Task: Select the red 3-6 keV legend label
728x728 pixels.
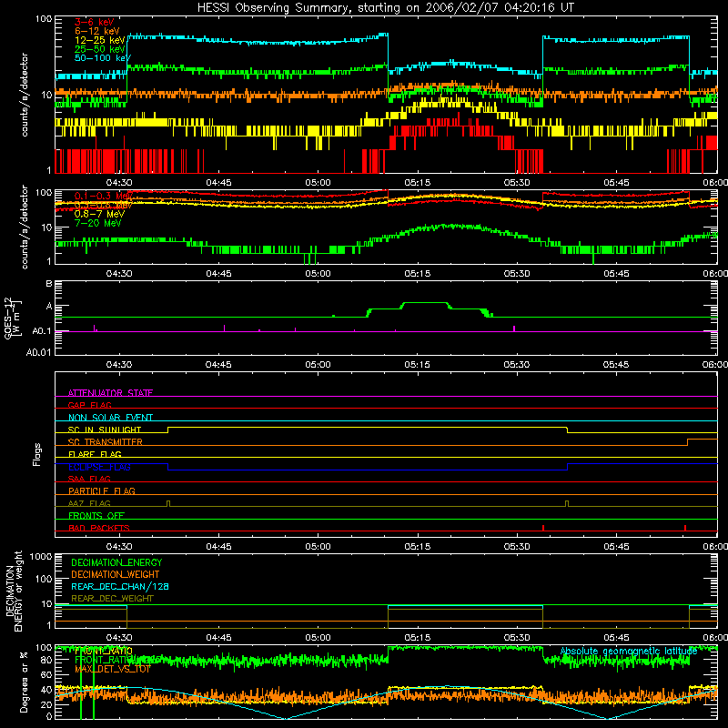Action: [94, 22]
